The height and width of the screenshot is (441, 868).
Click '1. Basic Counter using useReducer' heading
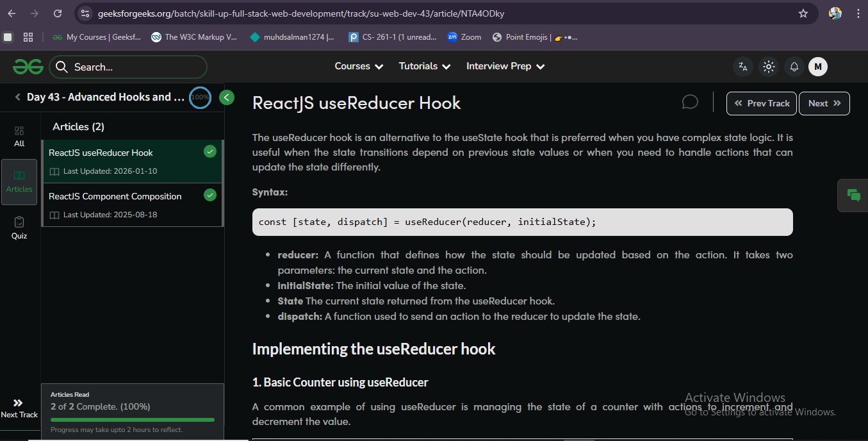point(340,383)
